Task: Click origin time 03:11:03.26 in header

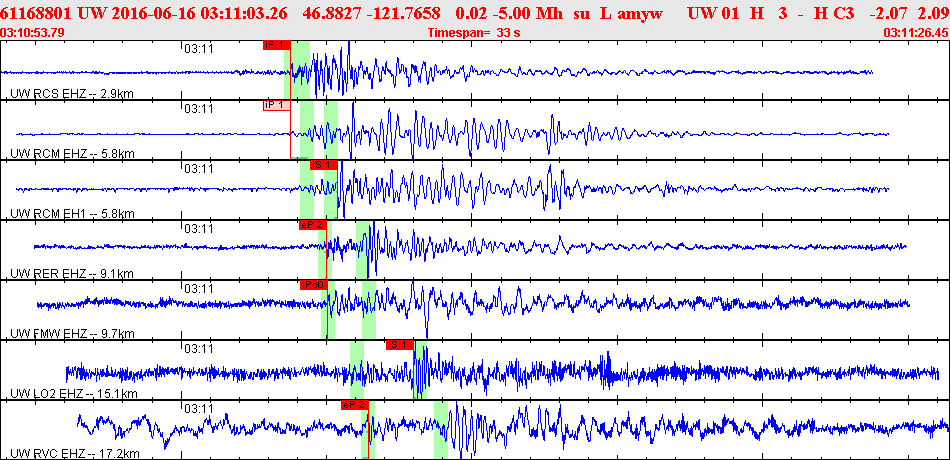Action: click(x=251, y=13)
